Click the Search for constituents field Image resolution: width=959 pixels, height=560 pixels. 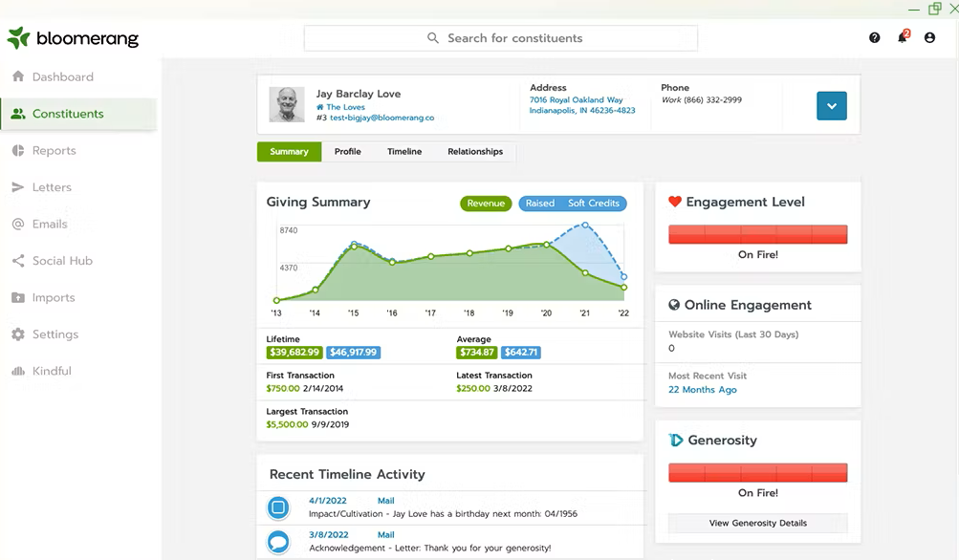500,38
